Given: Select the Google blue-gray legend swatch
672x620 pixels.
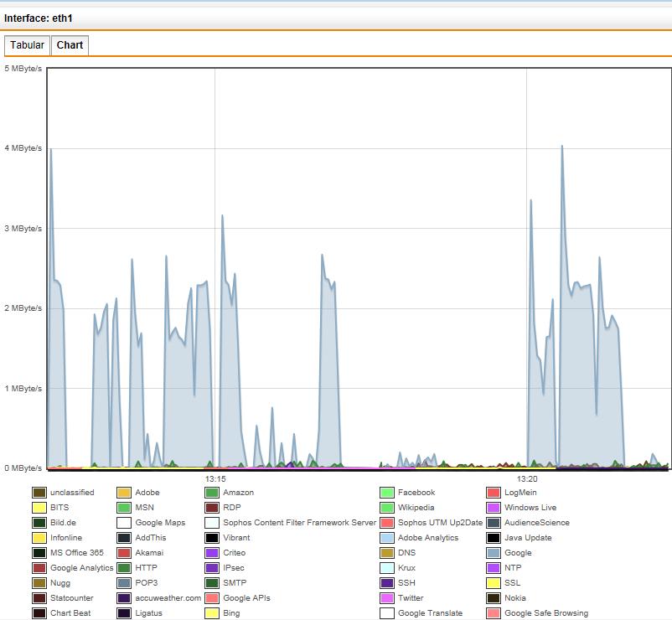Looking at the screenshot, I should 494,553.
